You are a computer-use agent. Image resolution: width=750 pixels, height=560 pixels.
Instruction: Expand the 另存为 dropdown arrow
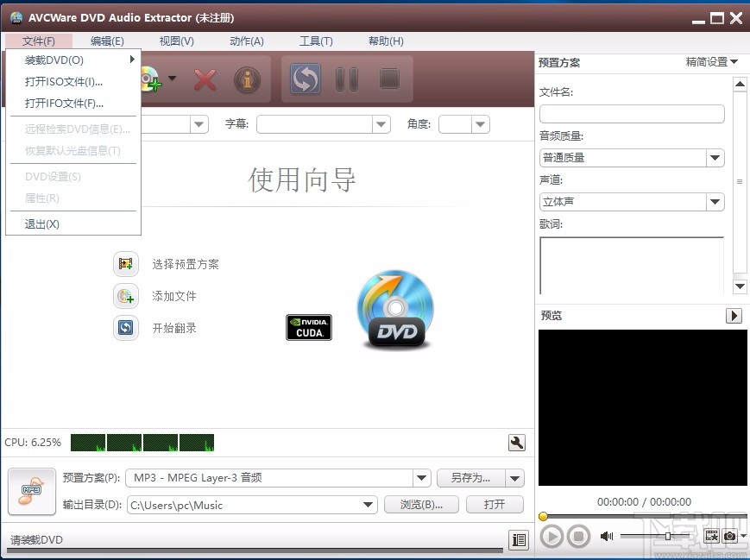[x=514, y=477]
